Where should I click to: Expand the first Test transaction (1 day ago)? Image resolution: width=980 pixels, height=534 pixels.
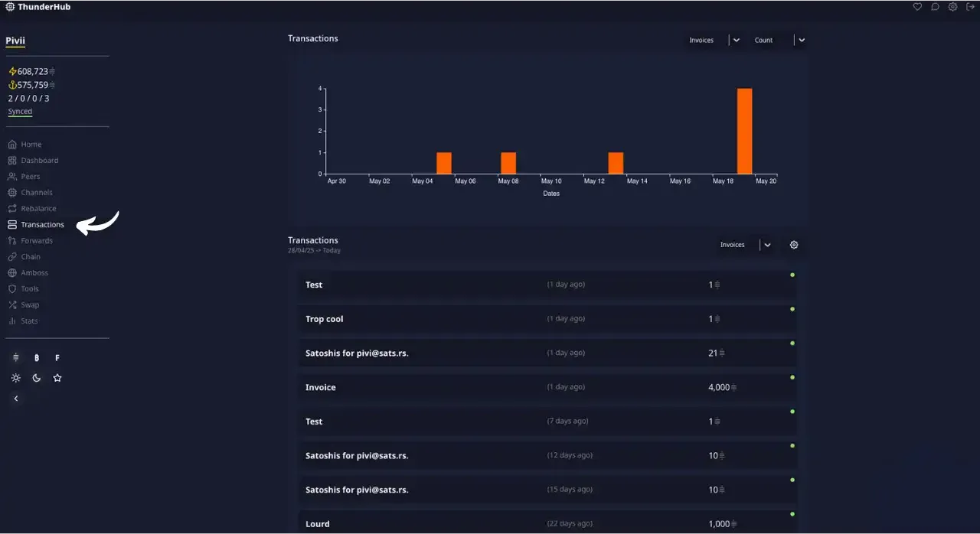point(547,285)
